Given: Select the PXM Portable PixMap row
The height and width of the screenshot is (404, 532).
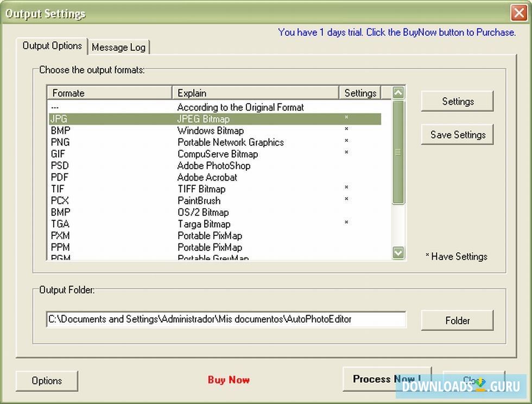Looking at the screenshot, I should click(x=215, y=235).
